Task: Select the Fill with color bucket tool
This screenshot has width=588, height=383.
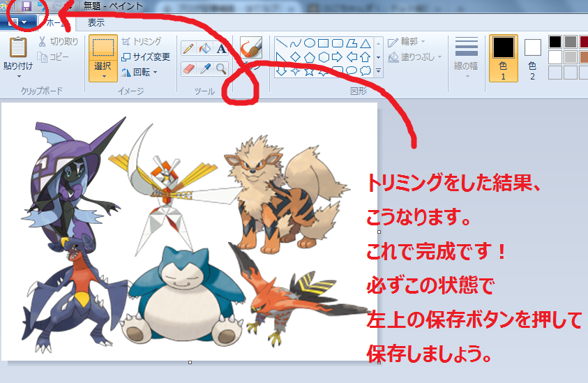Action: click(x=205, y=48)
